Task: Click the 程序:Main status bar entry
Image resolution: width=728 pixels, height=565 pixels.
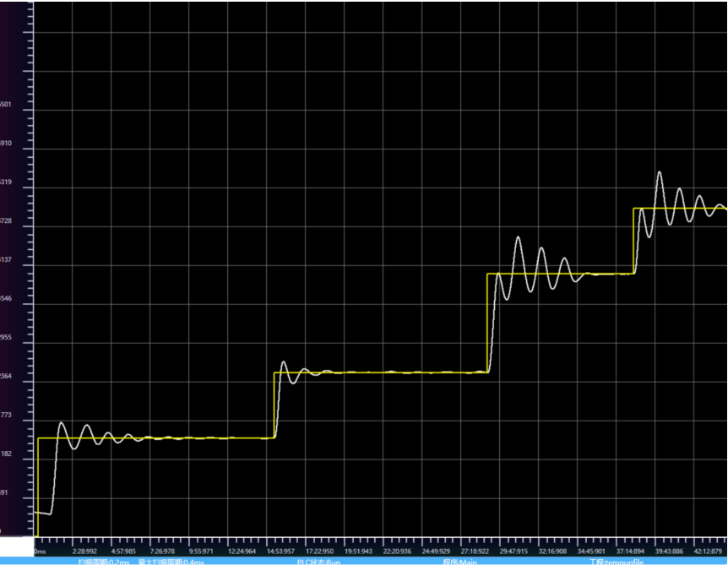Action: point(461,559)
